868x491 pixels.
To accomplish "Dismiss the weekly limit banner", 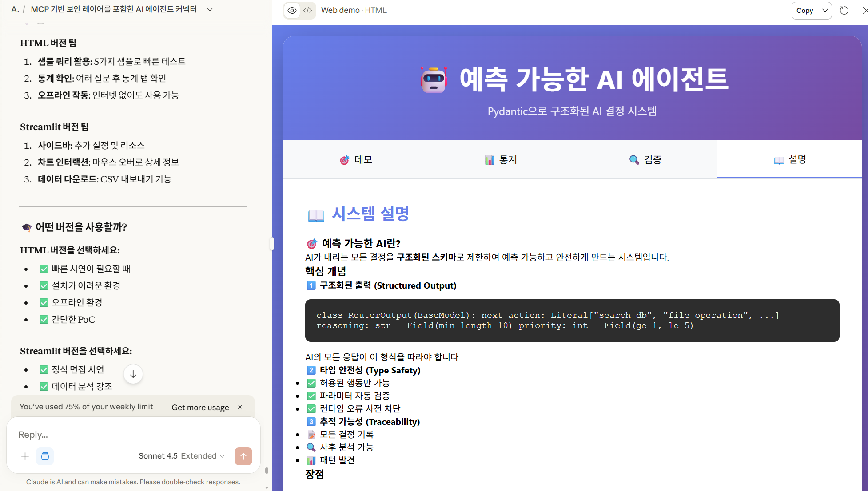I will [240, 407].
